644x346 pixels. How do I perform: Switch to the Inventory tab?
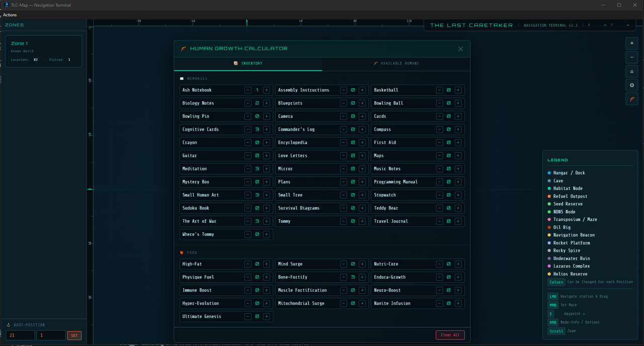[248, 63]
